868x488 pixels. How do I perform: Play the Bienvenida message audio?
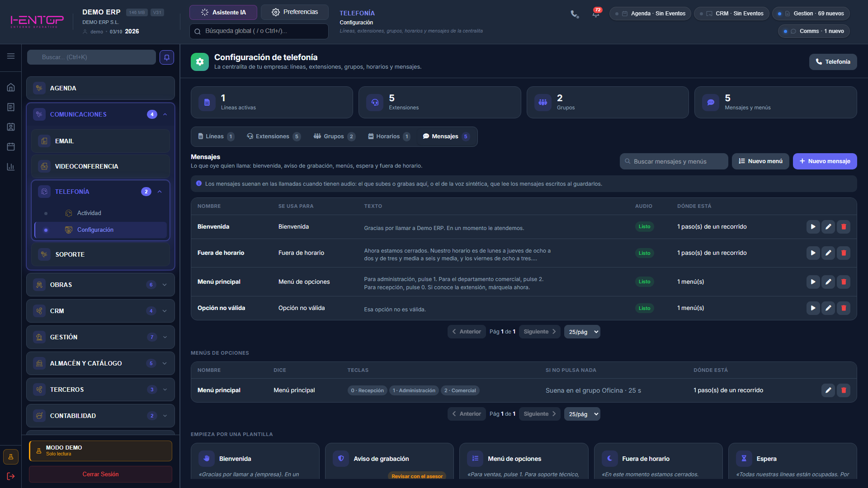coord(813,227)
